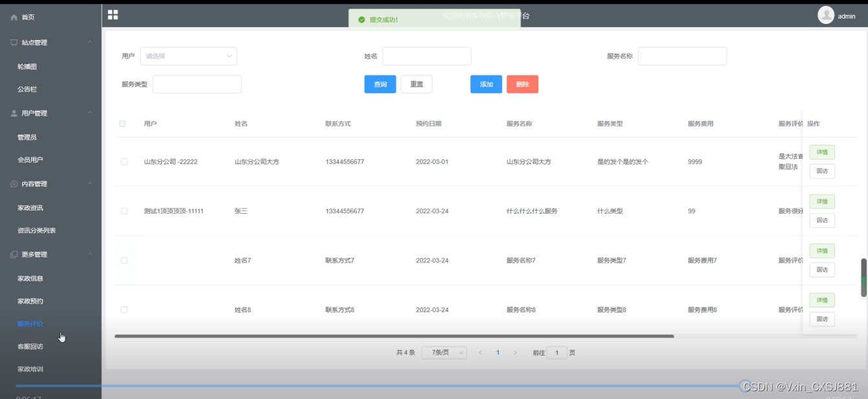Open 家政预约 in sidebar

(30, 301)
